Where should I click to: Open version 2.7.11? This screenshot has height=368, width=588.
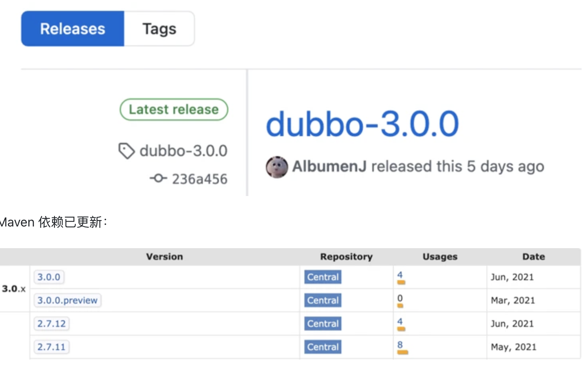[x=51, y=347]
